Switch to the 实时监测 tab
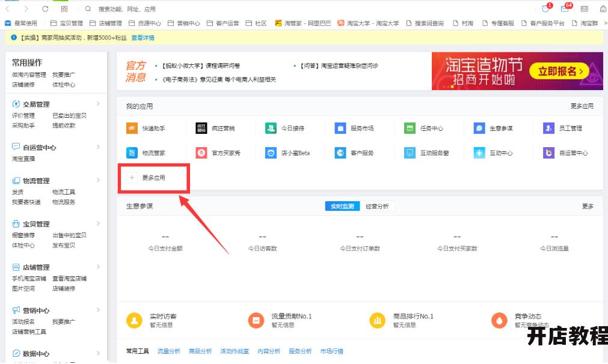This screenshot has height=364, width=608. pyautogui.click(x=342, y=207)
